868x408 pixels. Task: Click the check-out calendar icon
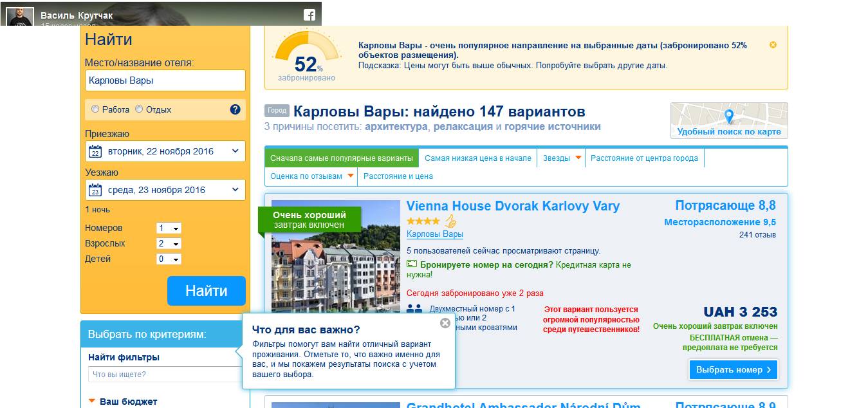click(95, 190)
